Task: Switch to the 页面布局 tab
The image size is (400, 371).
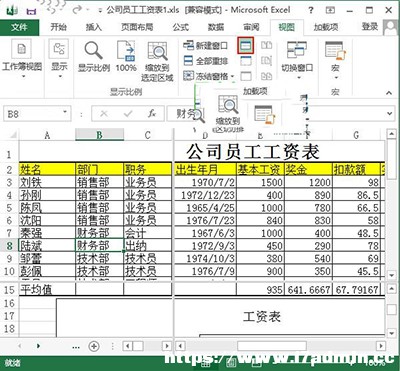Action: point(137,27)
